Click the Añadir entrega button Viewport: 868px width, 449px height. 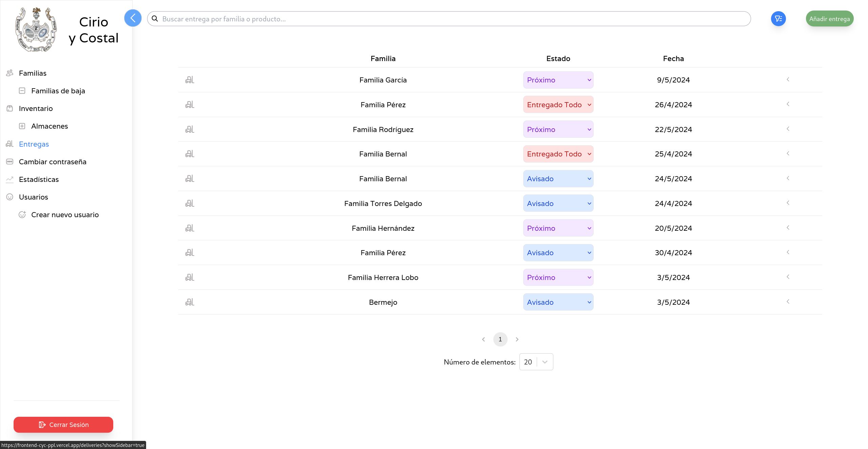tap(829, 19)
